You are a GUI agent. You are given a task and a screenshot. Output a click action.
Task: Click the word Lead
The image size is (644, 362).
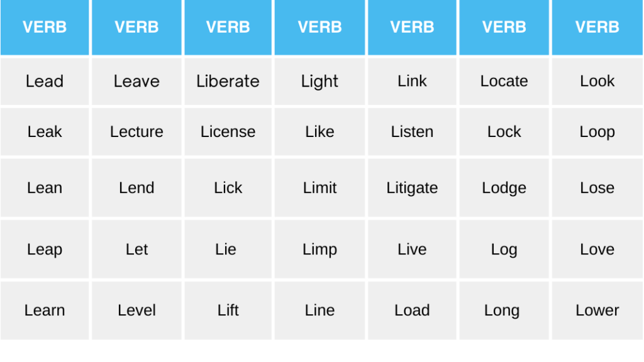(x=45, y=81)
